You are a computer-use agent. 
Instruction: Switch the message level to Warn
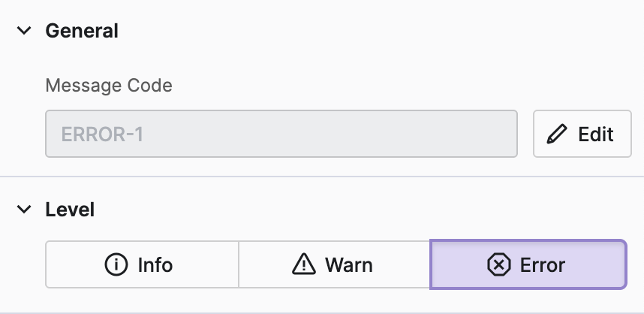(334, 264)
